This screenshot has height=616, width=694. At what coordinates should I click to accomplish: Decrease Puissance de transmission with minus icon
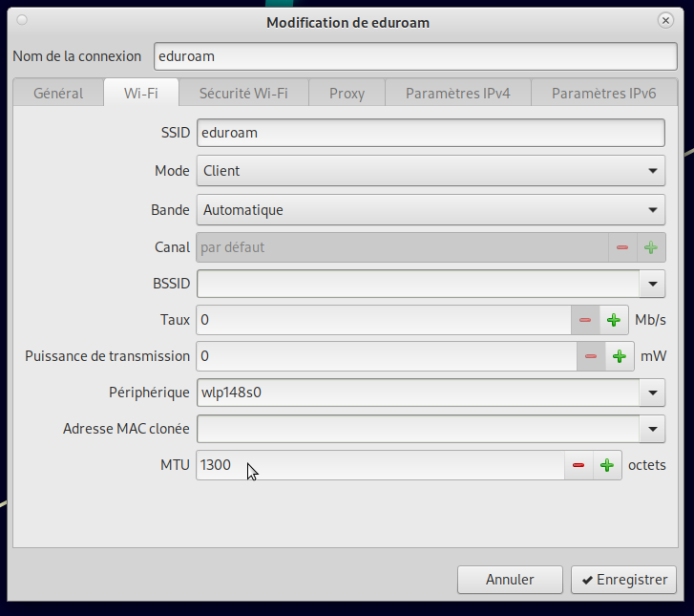tap(590, 356)
